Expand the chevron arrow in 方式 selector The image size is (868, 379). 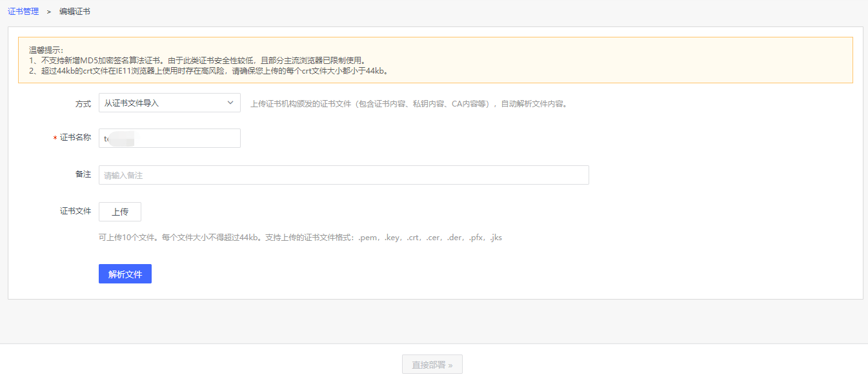click(x=231, y=103)
